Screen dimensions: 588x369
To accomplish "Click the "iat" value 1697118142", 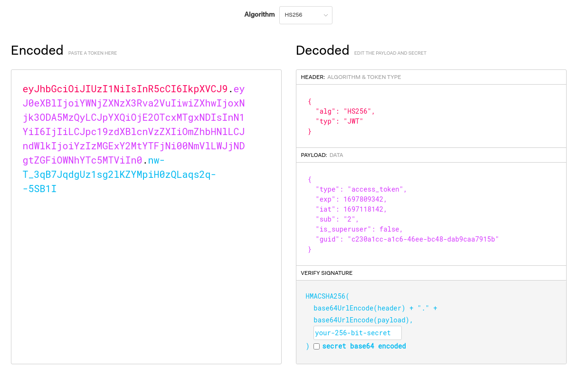I will pyautogui.click(x=365, y=209).
